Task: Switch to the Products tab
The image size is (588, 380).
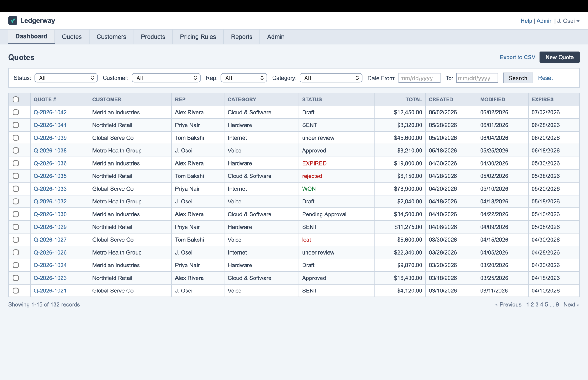Action: tap(153, 37)
